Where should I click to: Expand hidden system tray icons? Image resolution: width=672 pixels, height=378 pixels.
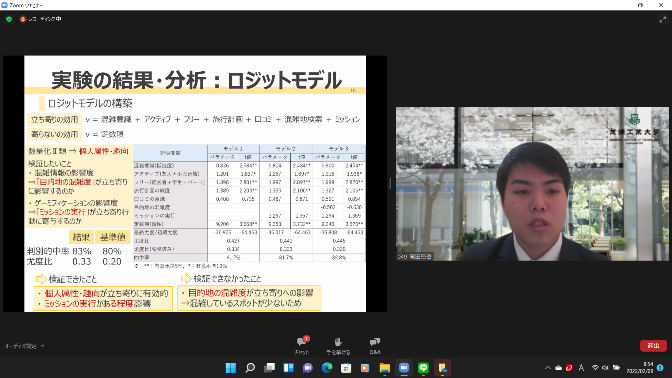coord(548,368)
